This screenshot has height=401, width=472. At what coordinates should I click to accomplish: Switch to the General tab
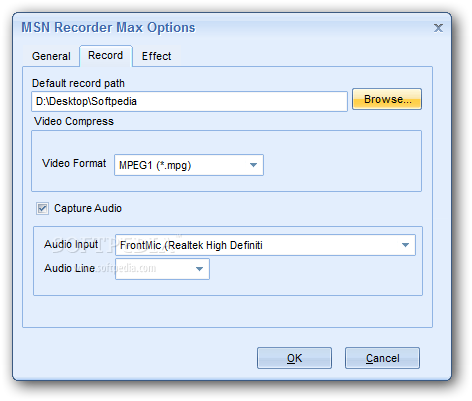tap(51, 56)
